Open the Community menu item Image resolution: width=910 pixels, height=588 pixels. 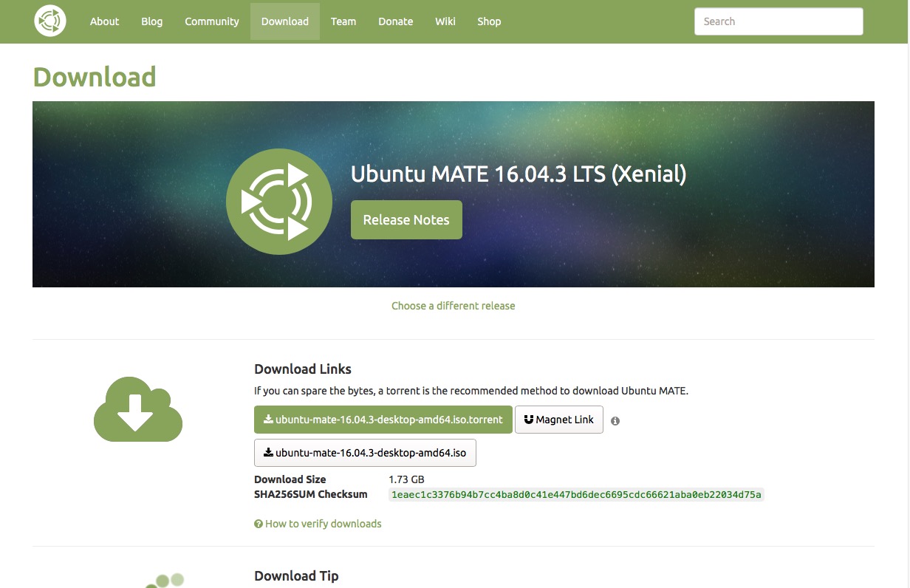pyautogui.click(x=212, y=21)
